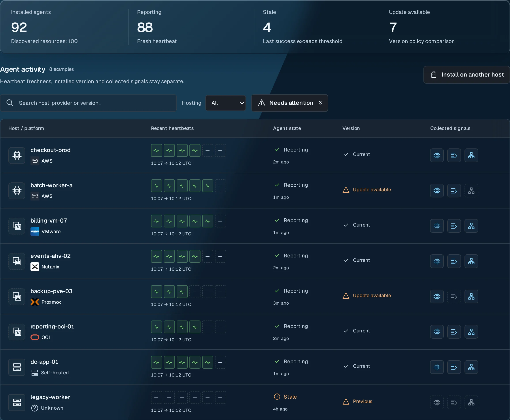Click Install on another host button
510x420 pixels.
tap(467, 75)
